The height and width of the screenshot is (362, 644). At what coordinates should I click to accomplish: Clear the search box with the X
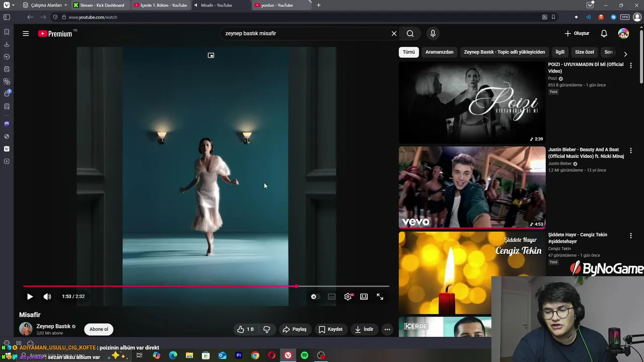pos(394,34)
